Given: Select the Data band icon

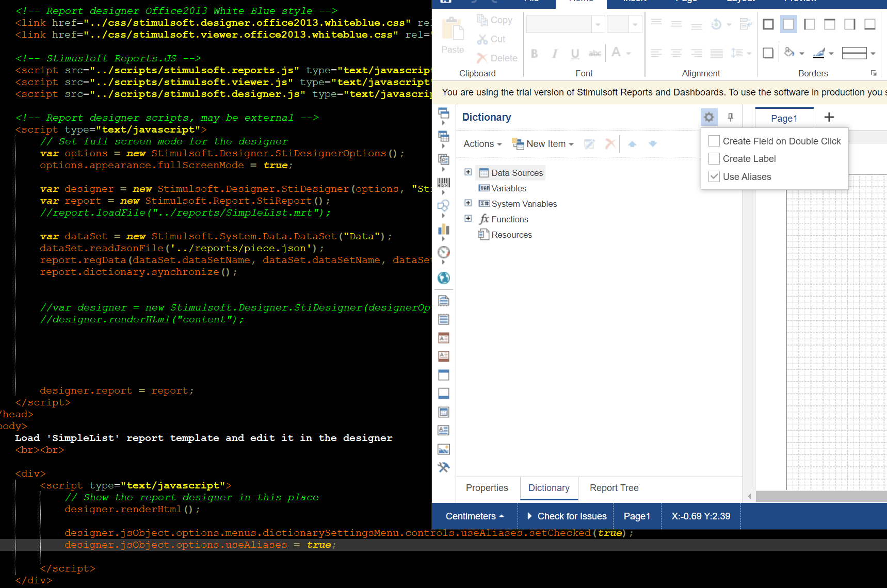Looking at the screenshot, I should (x=444, y=412).
